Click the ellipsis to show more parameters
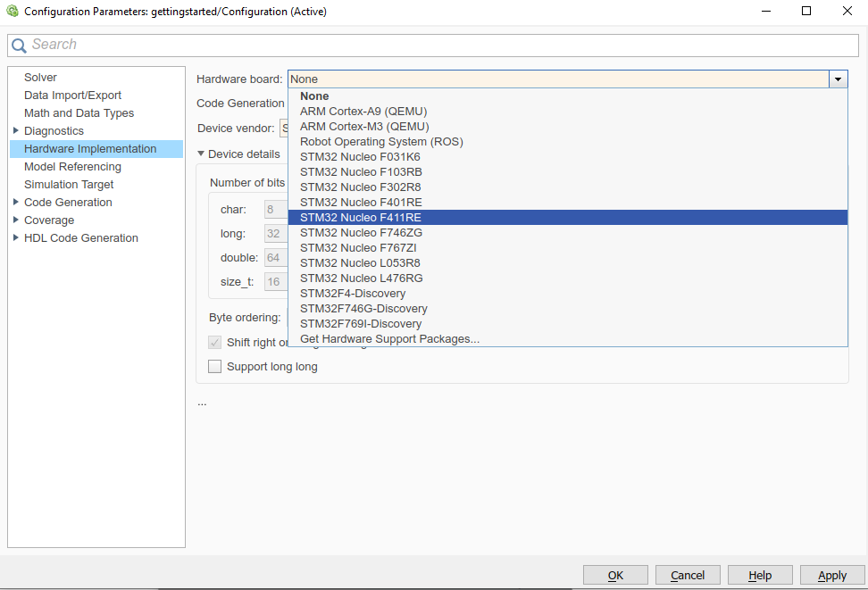 [x=202, y=403]
